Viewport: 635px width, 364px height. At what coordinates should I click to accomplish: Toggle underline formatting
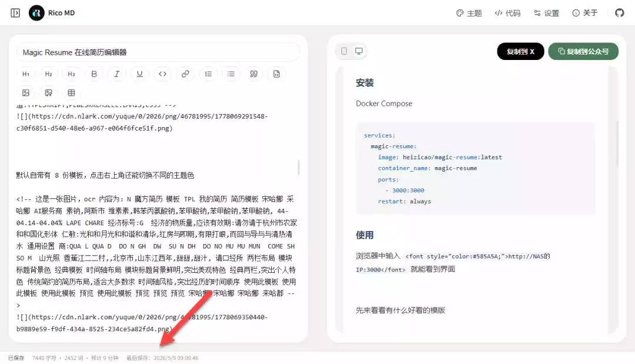pos(140,74)
